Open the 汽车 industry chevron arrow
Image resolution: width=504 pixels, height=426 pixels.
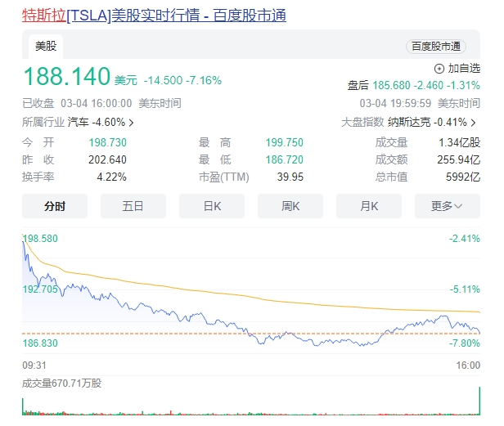pyautogui.click(x=131, y=123)
